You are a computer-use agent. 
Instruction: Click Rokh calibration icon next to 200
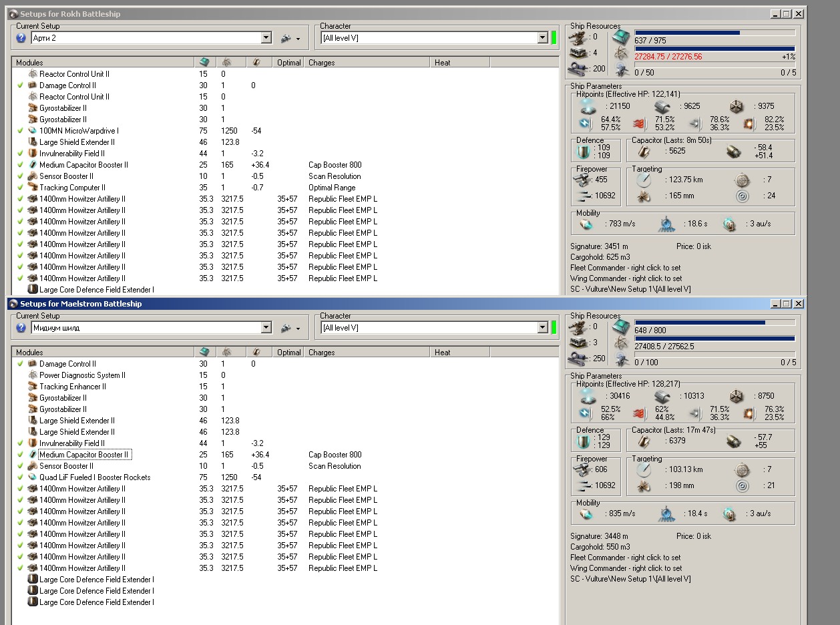pos(578,68)
